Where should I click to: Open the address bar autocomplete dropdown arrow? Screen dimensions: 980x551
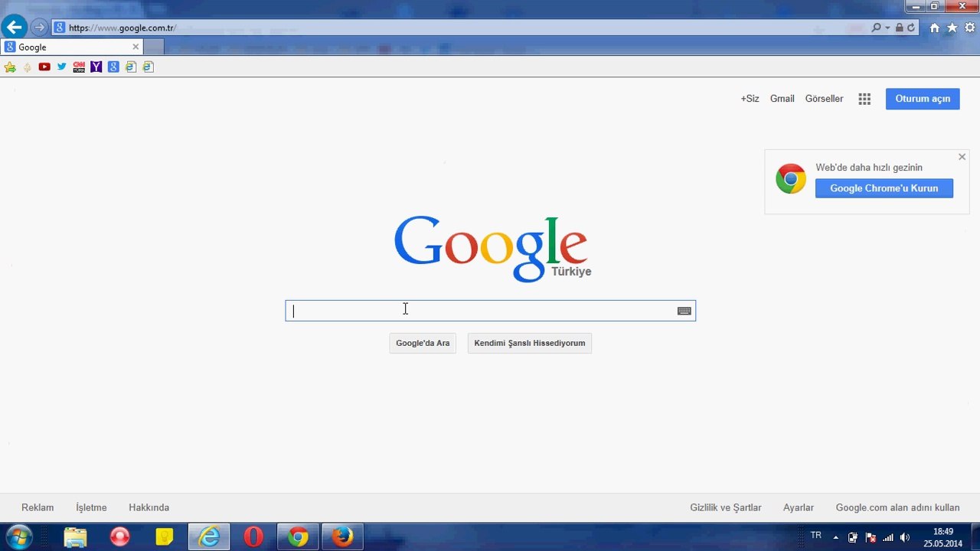pos(887,28)
